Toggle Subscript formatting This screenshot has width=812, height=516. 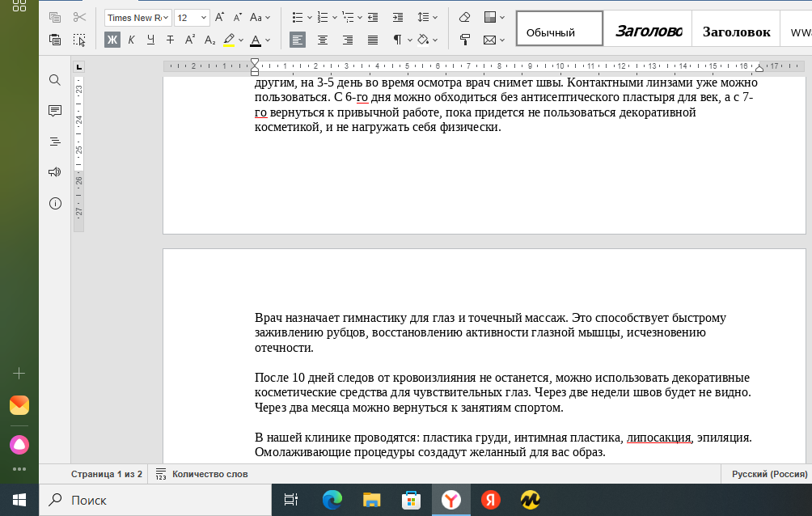point(209,40)
